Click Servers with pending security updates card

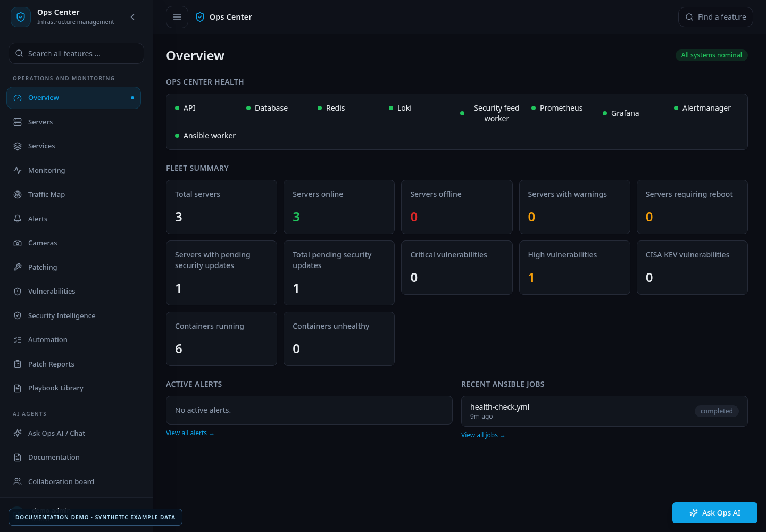[221, 273]
